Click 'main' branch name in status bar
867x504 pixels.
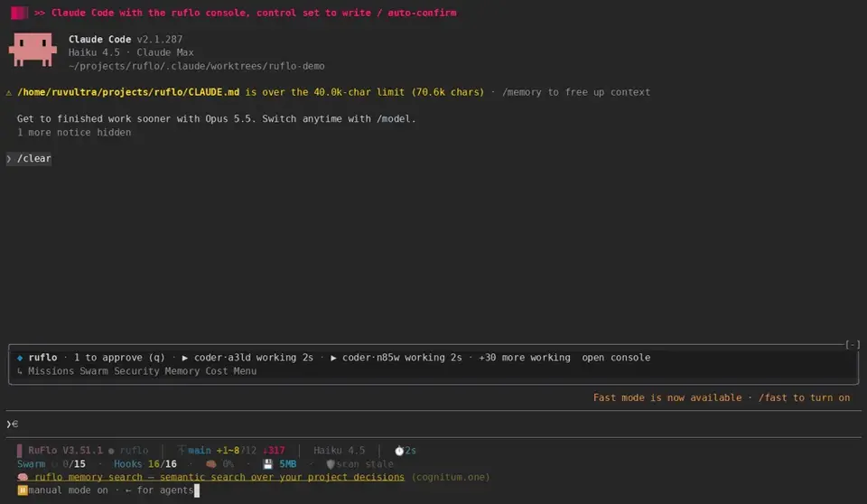tap(199, 451)
